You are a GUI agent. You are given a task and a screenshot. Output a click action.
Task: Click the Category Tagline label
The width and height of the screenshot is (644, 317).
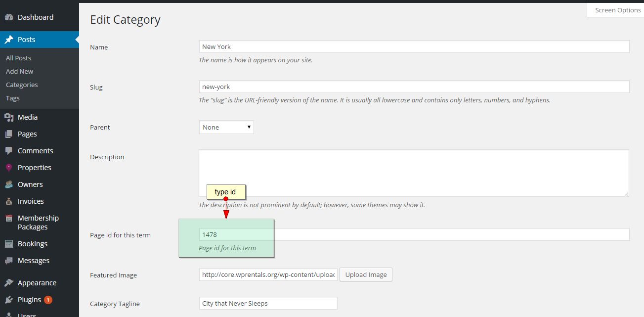click(x=115, y=304)
